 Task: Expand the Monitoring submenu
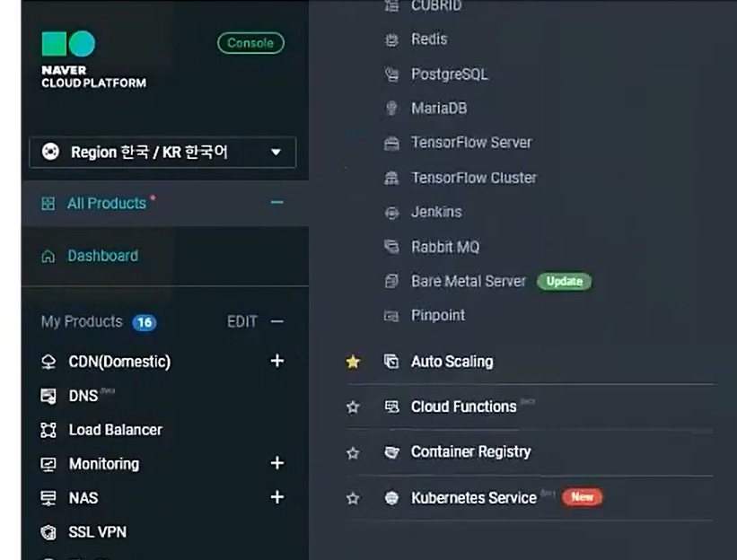click(x=277, y=463)
